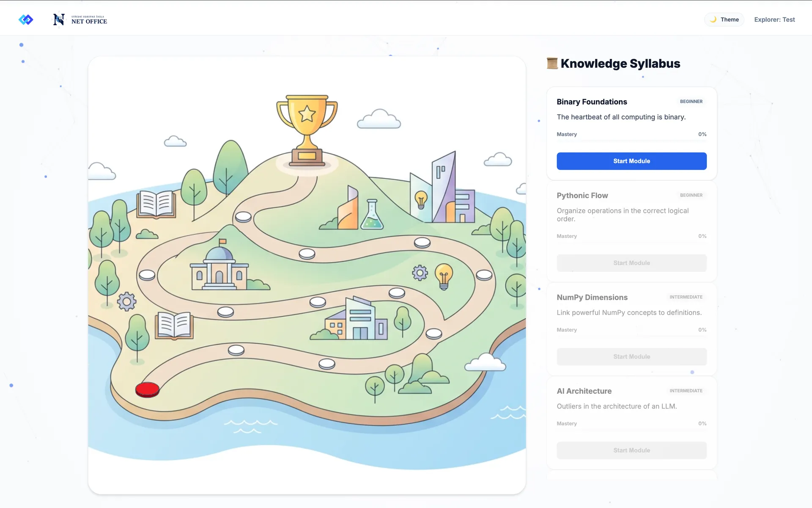Click the BEGINNER badge on Binary Foundations
The height and width of the screenshot is (508, 812).
691,102
